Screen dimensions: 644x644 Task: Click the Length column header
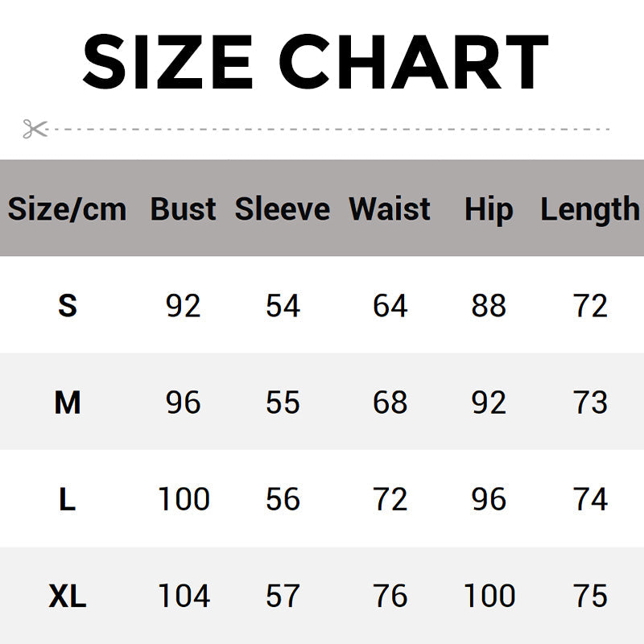click(x=589, y=209)
